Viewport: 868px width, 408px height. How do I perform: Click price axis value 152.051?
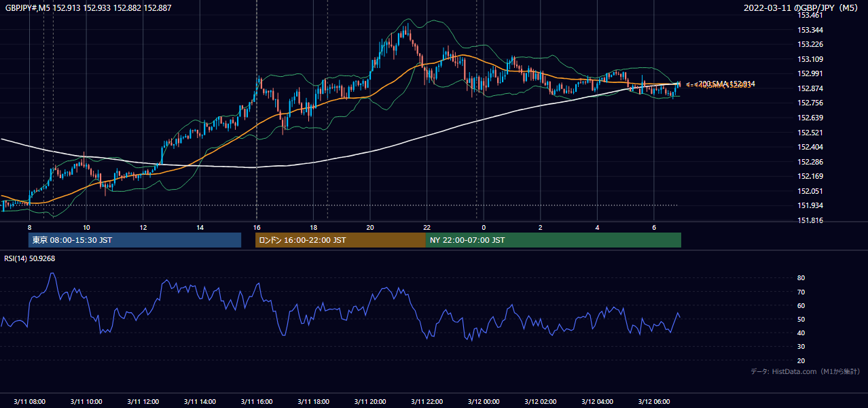coord(810,191)
